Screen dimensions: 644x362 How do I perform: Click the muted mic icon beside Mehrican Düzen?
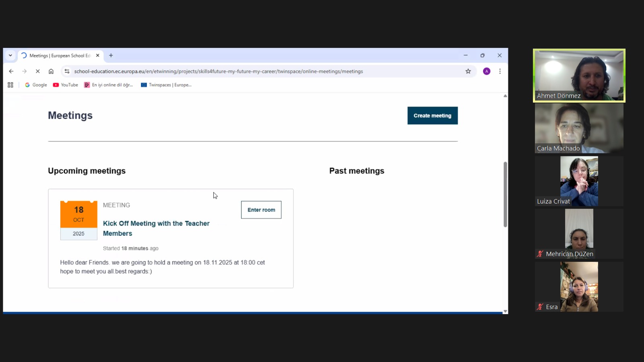pos(540,254)
